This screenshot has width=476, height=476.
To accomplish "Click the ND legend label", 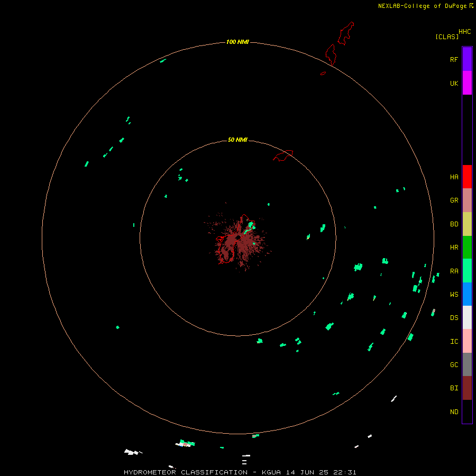I will point(454,411).
